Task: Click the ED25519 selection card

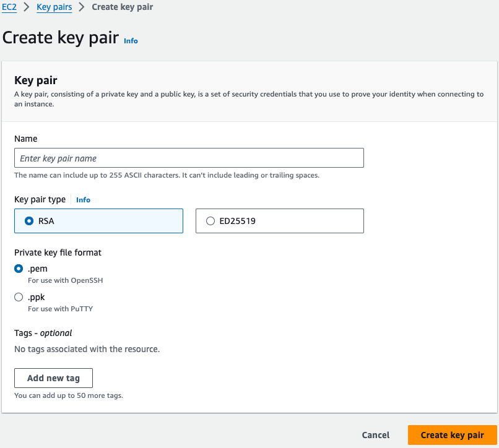Action: click(279, 220)
